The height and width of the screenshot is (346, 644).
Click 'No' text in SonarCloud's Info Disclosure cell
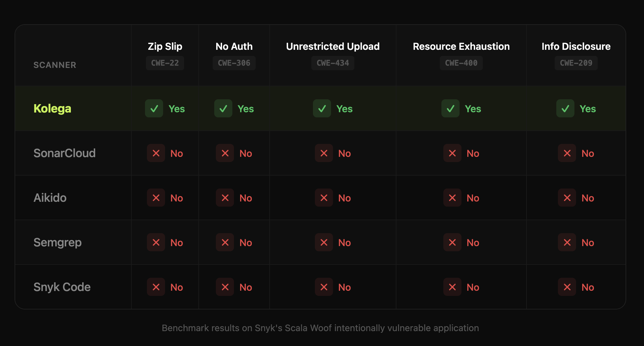(x=588, y=154)
